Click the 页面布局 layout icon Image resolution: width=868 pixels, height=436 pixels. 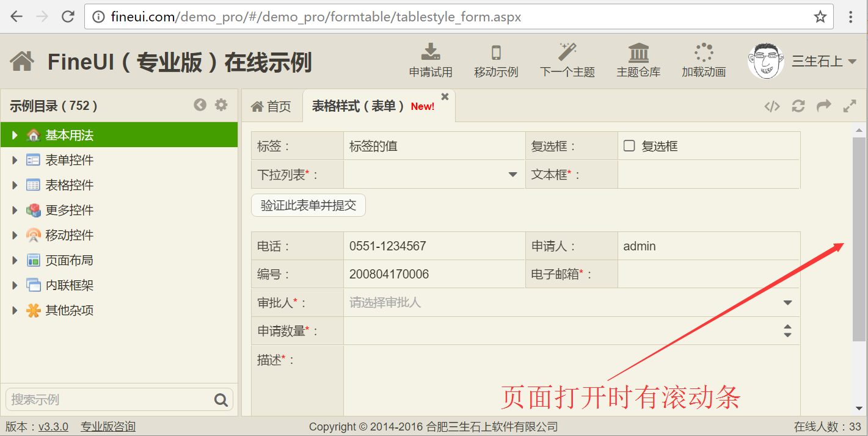pyautogui.click(x=34, y=260)
